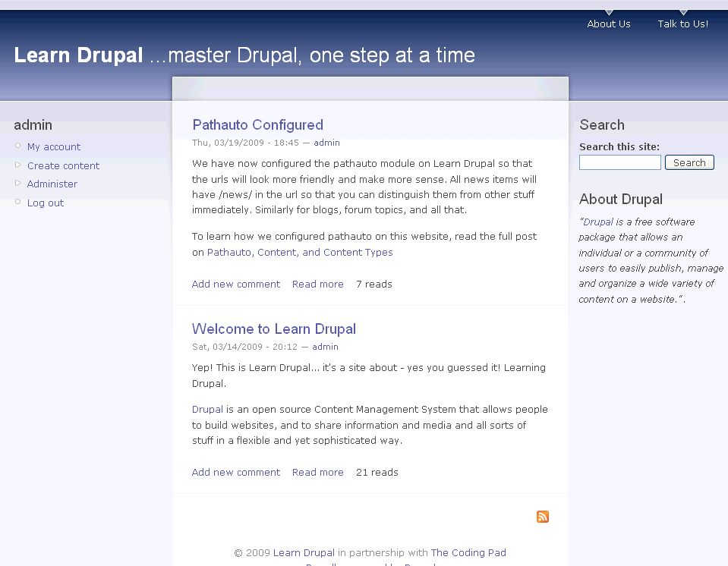Expand the Create content arrow
728x566 pixels.
pos(17,165)
